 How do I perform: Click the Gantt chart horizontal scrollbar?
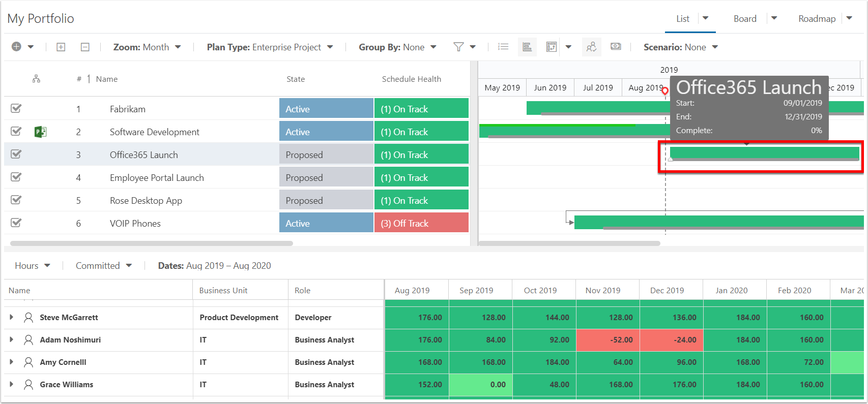point(569,243)
